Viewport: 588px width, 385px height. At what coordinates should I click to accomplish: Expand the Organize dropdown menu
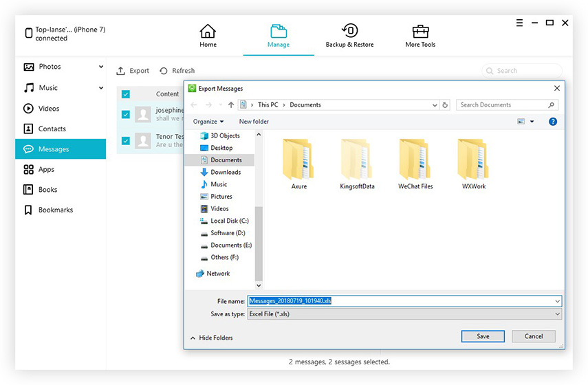point(208,122)
